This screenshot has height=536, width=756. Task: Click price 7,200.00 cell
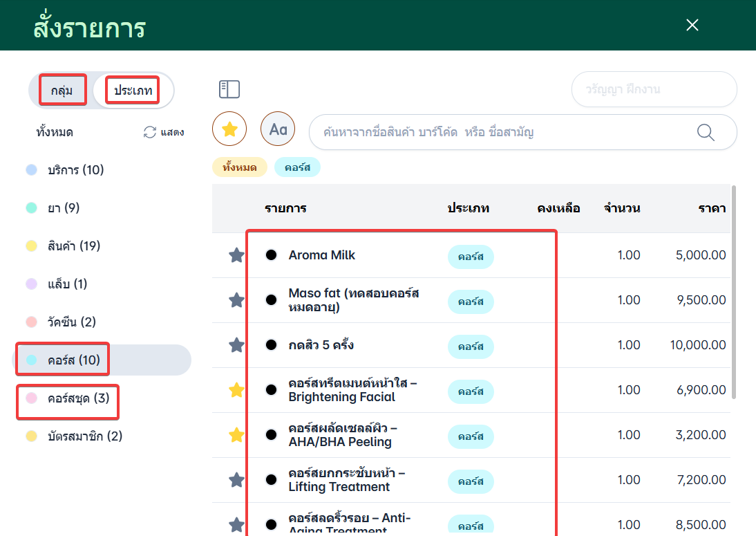pos(701,480)
